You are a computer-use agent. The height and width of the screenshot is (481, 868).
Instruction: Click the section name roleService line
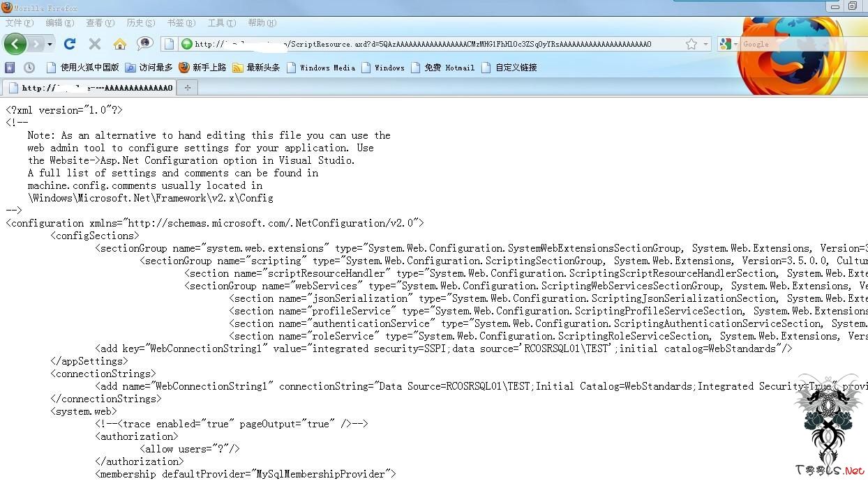tap(548, 336)
